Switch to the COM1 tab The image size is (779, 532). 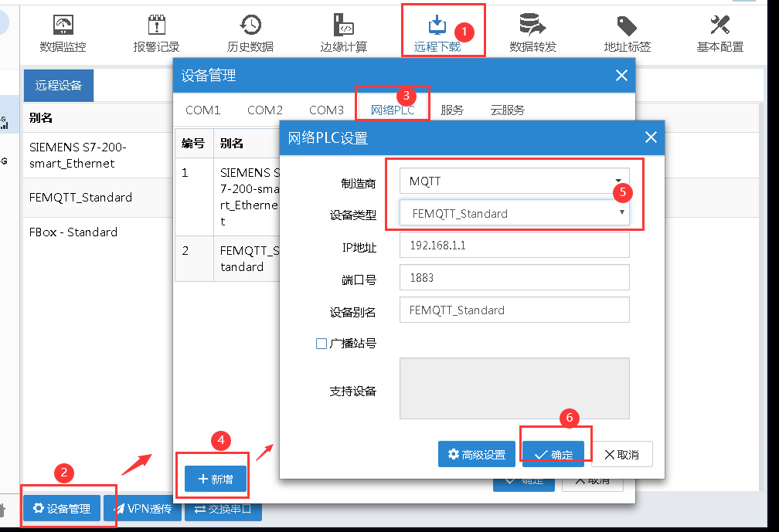(x=202, y=110)
